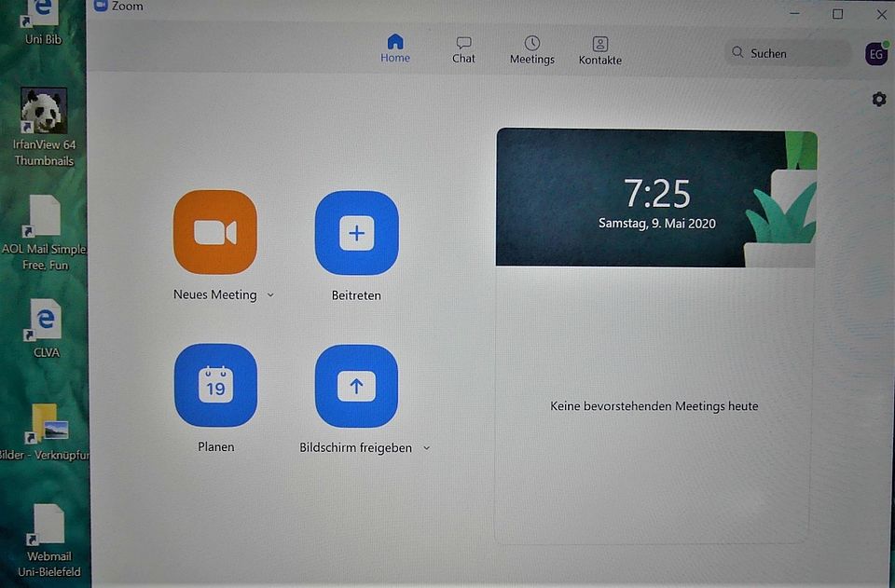
Task: Select the AOL Mail Simple desktop shortcut
Action: [44, 233]
